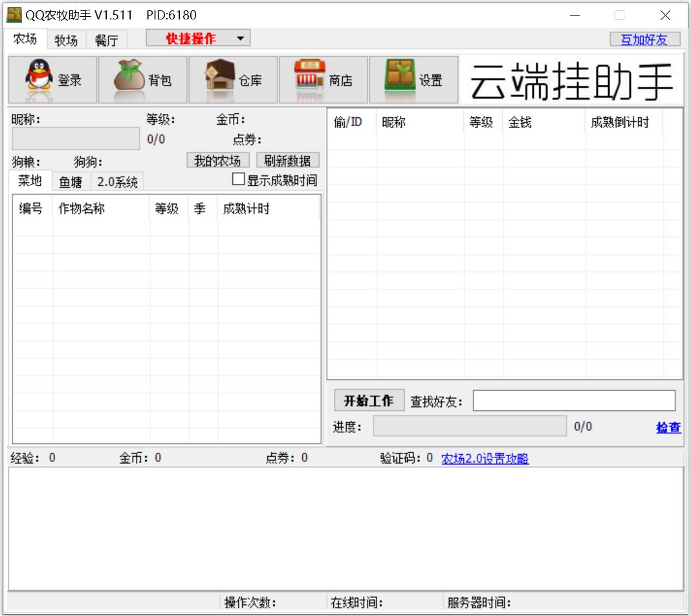The height and width of the screenshot is (616, 691).
Task: Click the 进度 progress bar
Action: coord(469,426)
